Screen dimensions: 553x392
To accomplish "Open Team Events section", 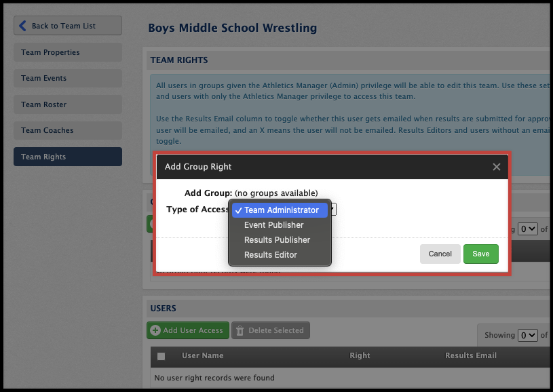I will pyautogui.click(x=68, y=78).
